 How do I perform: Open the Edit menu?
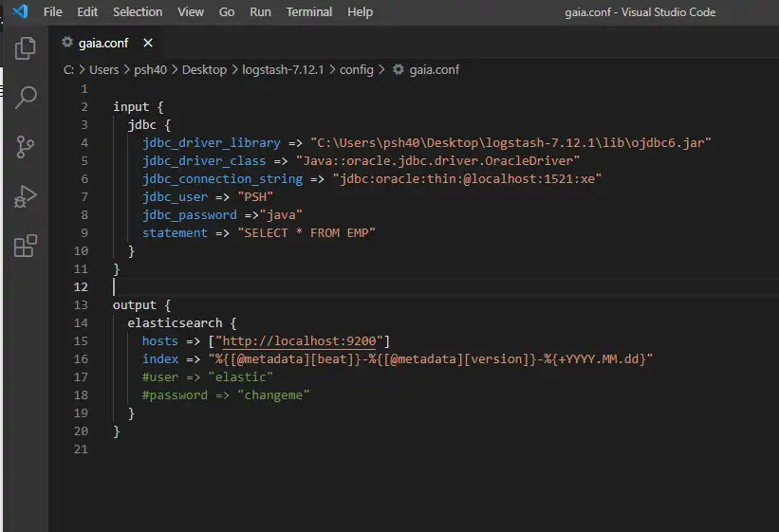(x=87, y=12)
